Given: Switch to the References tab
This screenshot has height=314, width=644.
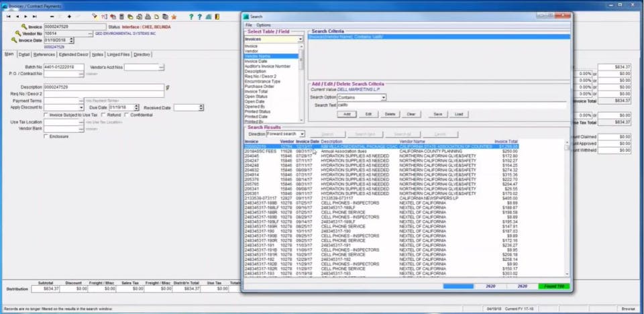Looking at the screenshot, I should coord(44,54).
